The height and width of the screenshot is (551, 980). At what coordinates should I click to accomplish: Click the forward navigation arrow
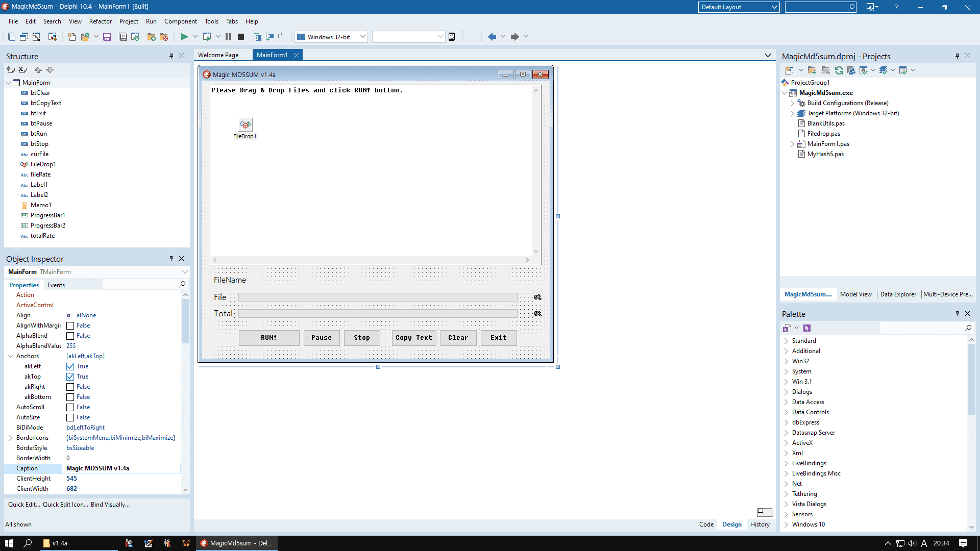(515, 37)
